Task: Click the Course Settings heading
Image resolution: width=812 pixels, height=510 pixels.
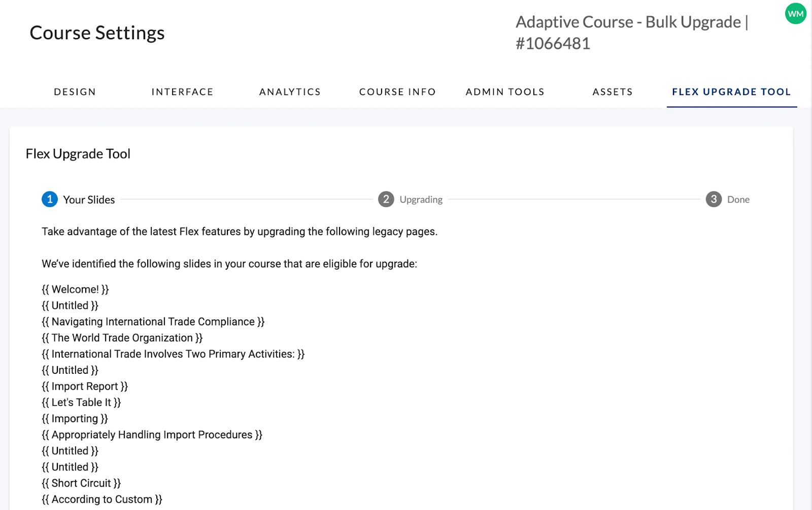Action: click(x=97, y=33)
